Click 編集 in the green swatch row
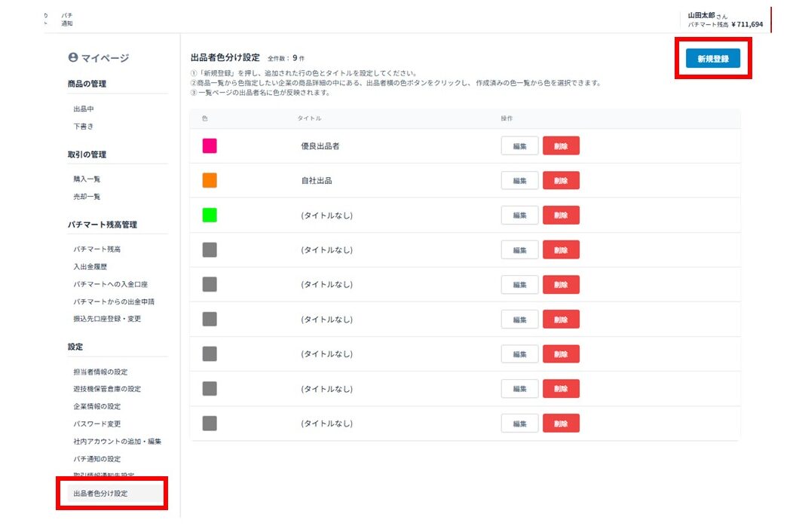This screenshot has height=532, width=796. [x=519, y=216]
